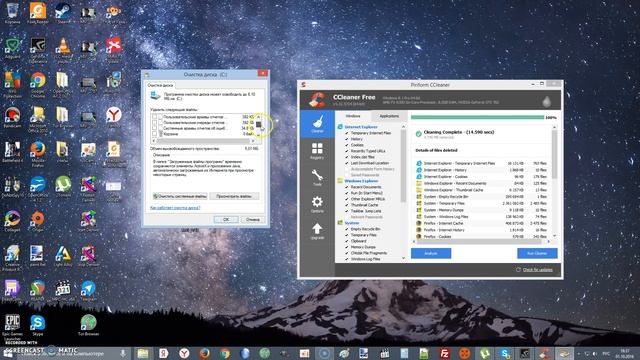Switch to the Windows tab in CCleaner
The width and height of the screenshot is (640, 360).
tap(353, 116)
